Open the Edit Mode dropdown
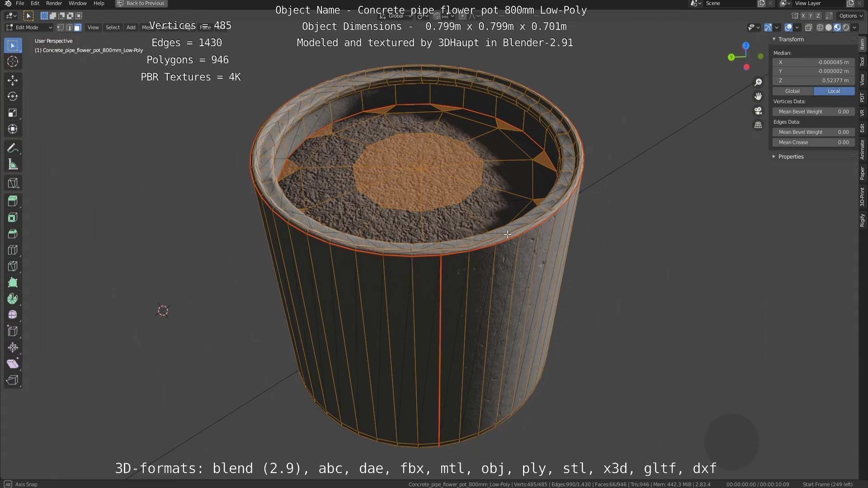 click(x=29, y=28)
